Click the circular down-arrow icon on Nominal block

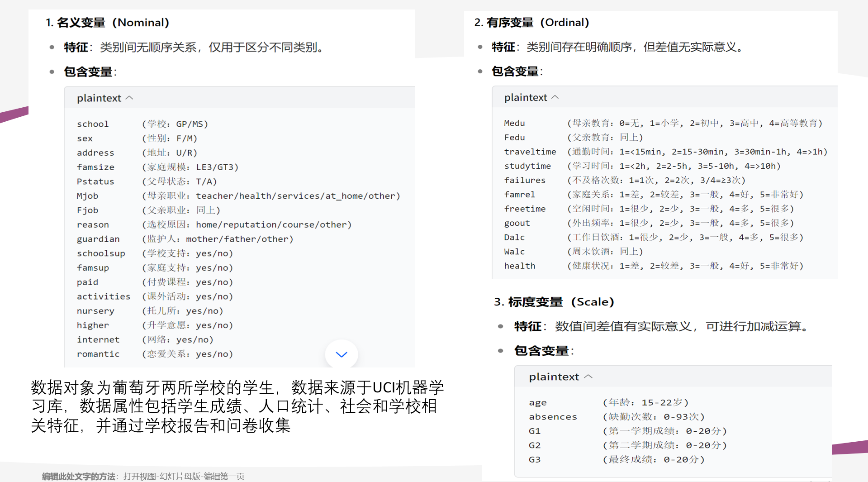(341, 354)
